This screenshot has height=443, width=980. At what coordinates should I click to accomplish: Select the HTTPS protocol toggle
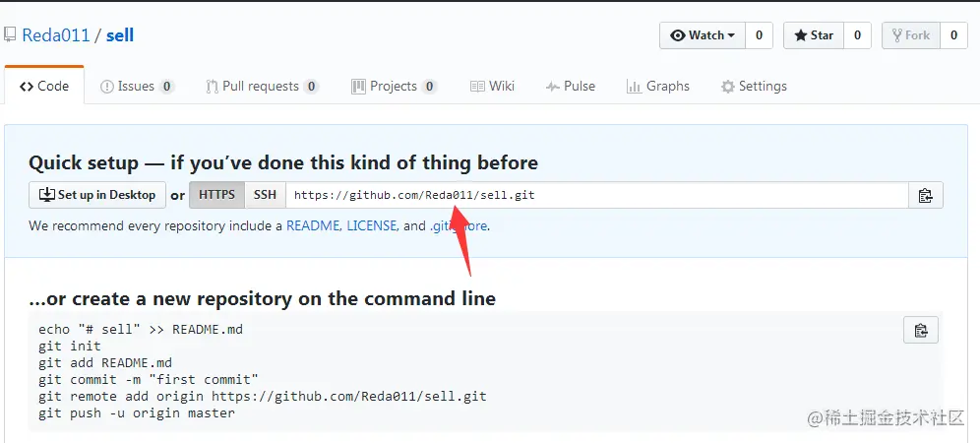[216, 195]
